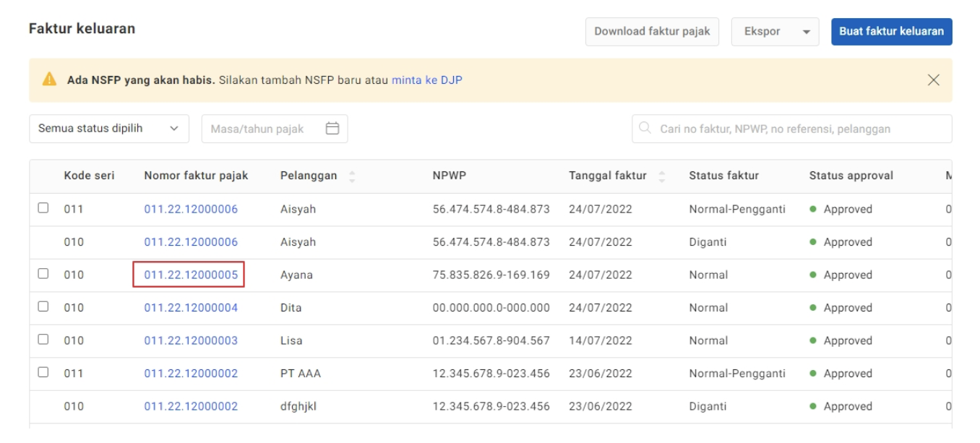Click customer name PT AAA
Screen dimensions: 980x443
301,374
